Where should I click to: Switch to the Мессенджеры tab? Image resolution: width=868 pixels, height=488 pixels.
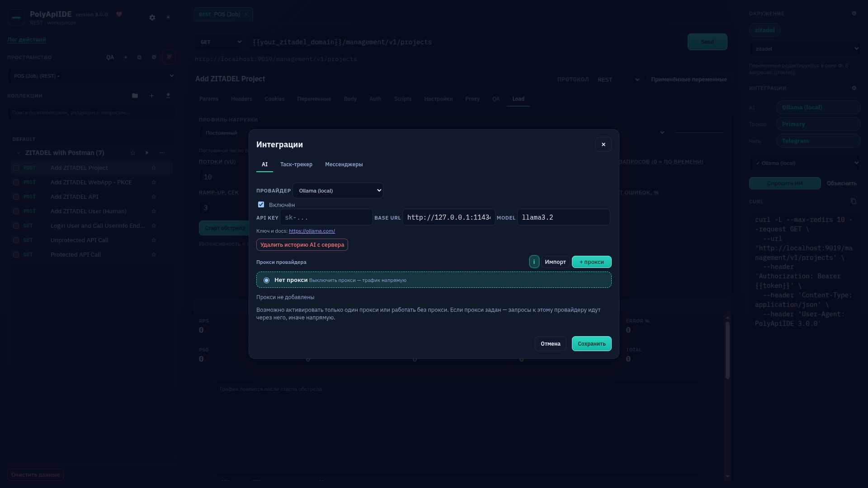point(344,164)
